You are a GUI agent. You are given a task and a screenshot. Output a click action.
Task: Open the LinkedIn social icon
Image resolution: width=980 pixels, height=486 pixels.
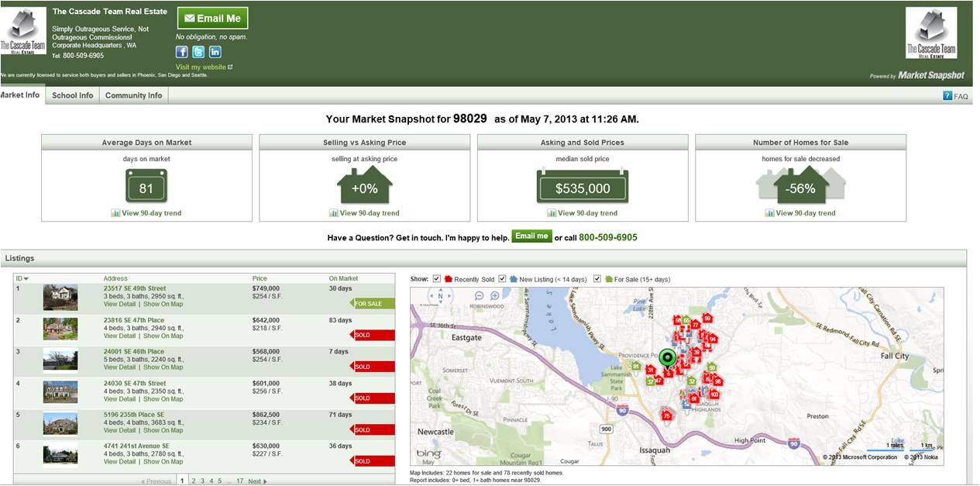215,52
